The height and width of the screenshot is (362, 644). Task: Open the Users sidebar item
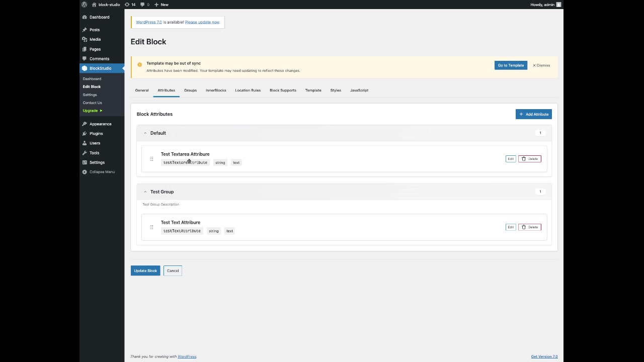[x=95, y=143]
